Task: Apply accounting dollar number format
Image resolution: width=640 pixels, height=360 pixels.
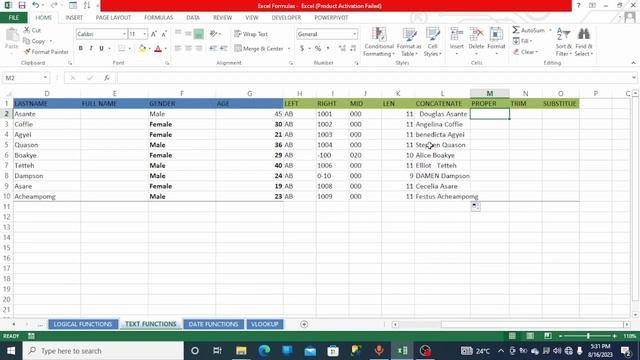Action: coord(302,49)
